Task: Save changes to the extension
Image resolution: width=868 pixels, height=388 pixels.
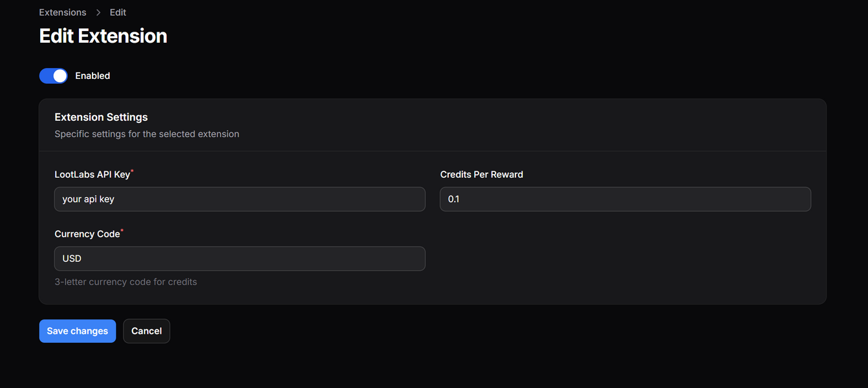Action: click(78, 331)
